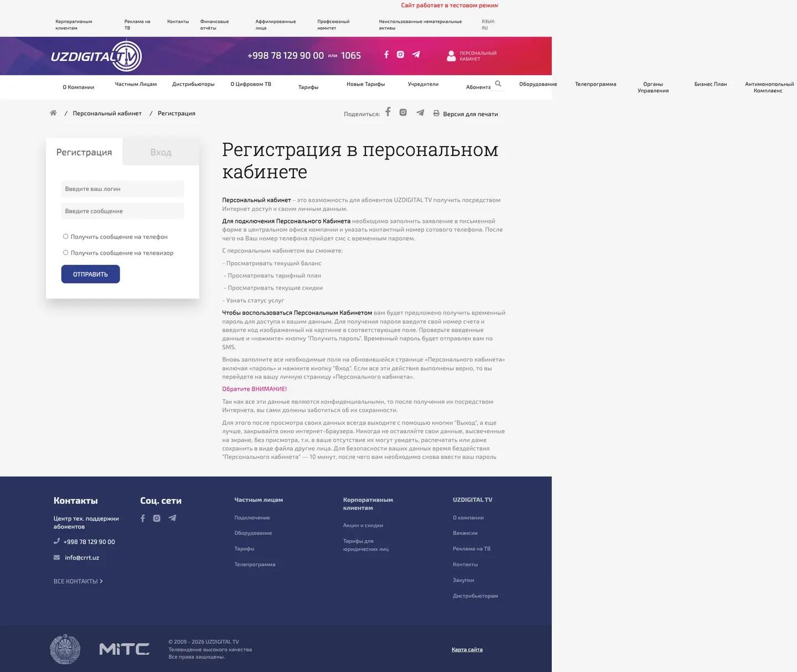Screen dimensions: 797x672
Task: Click the personal cabinet user icon
Action: pyautogui.click(x=451, y=56)
